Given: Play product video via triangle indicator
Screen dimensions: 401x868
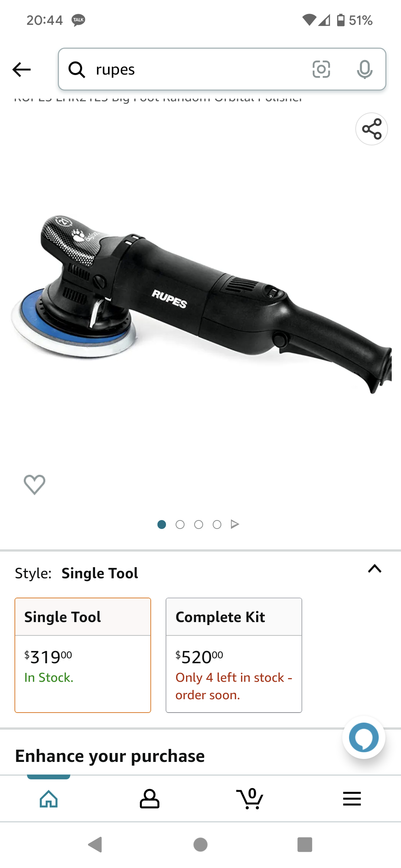Looking at the screenshot, I should (x=235, y=524).
